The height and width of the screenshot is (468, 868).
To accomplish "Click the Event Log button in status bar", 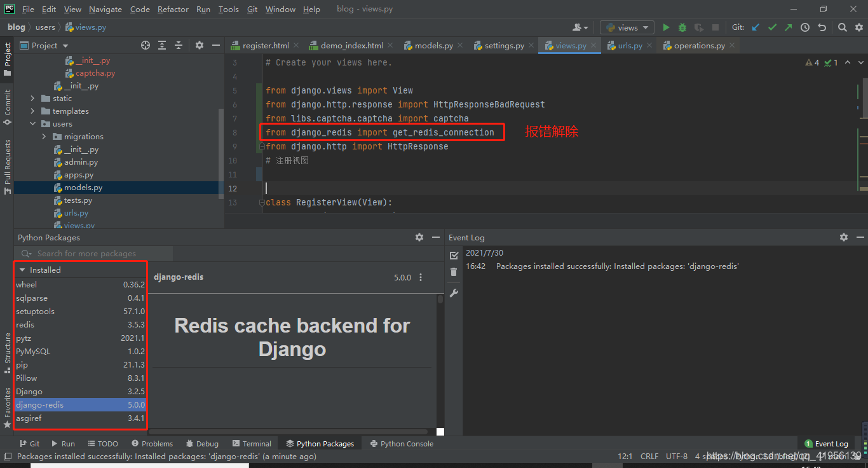I will click(826, 444).
